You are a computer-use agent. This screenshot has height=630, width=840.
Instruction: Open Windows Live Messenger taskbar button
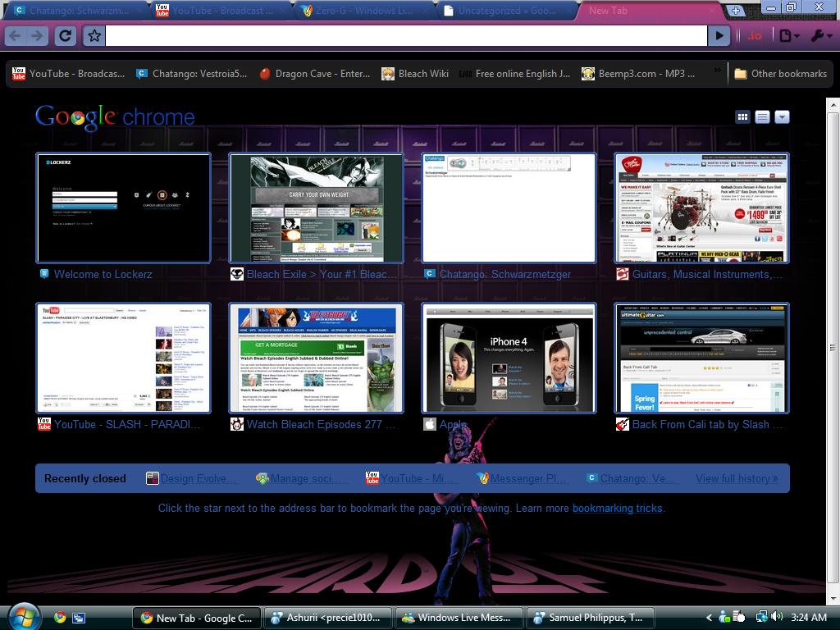(459, 618)
